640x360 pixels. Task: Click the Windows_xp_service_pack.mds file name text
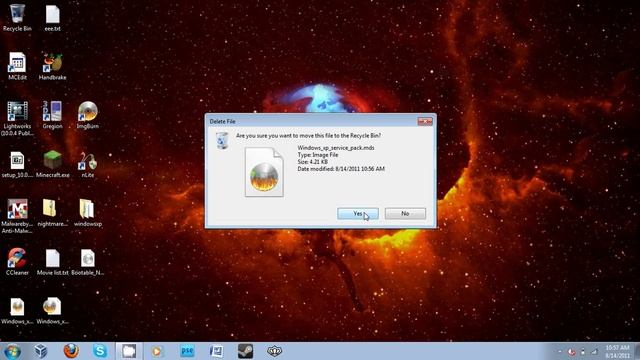click(336, 148)
